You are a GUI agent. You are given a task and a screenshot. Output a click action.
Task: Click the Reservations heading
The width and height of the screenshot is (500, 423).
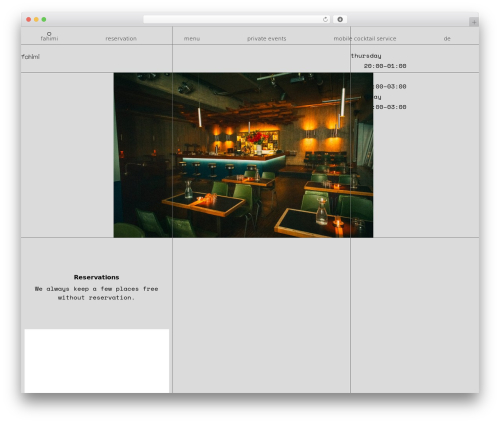(x=97, y=277)
